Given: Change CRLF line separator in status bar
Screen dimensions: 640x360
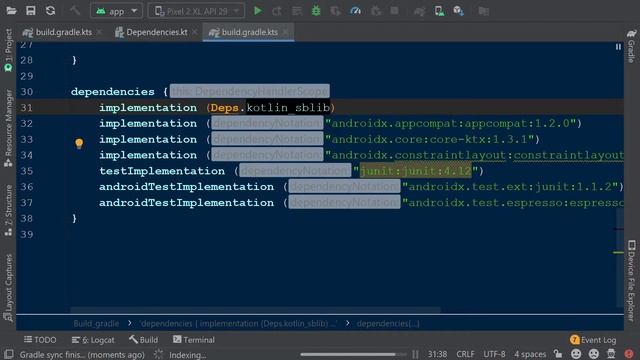Looking at the screenshot, I should pyautogui.click(x=465, y=354).
